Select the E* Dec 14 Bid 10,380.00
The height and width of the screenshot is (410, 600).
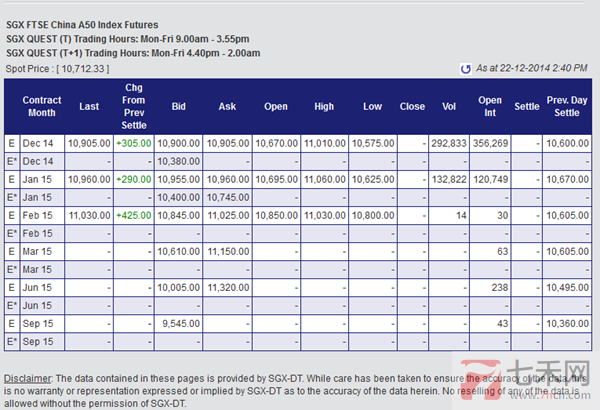[179, 162]
